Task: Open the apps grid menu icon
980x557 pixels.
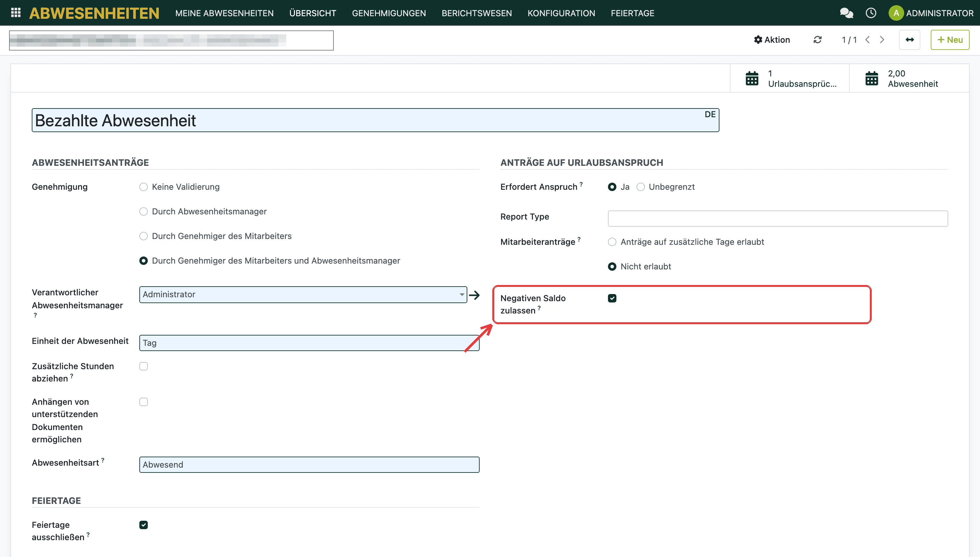Action: [16, 13]
